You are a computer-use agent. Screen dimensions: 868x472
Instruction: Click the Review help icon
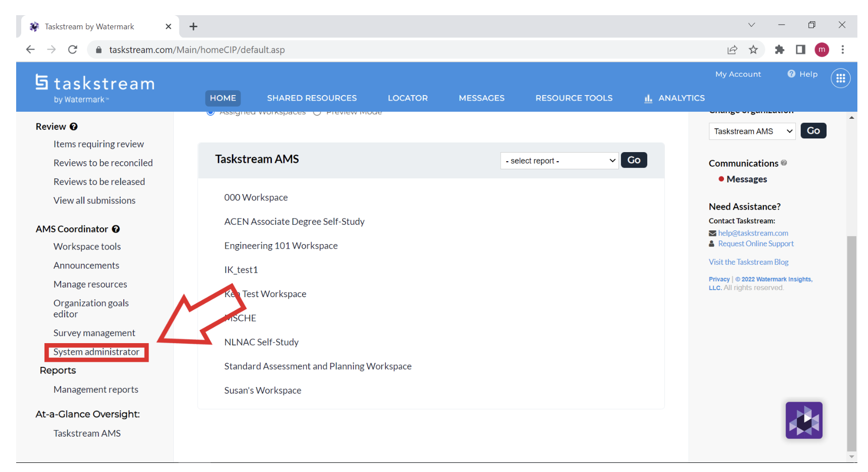point(74,126)
